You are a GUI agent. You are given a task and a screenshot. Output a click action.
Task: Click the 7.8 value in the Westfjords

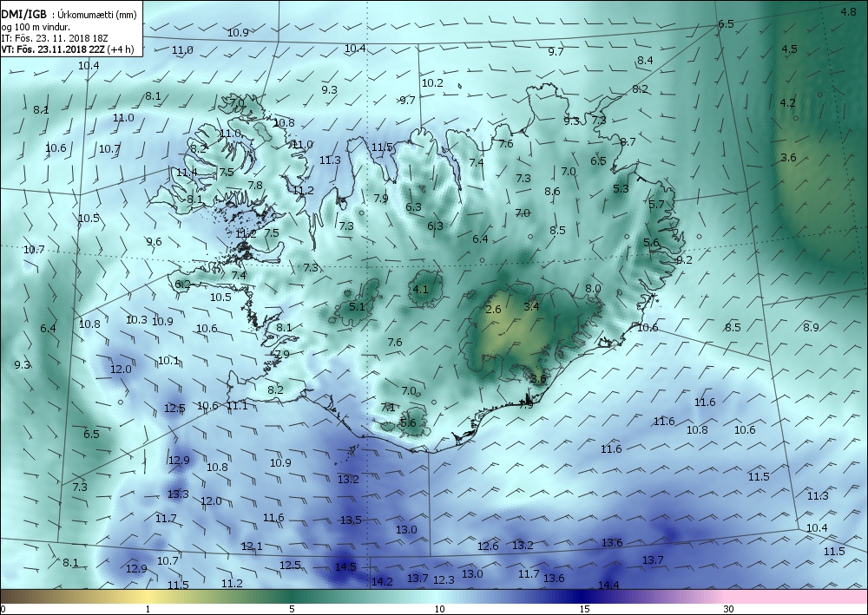click(x=255, y=186)
